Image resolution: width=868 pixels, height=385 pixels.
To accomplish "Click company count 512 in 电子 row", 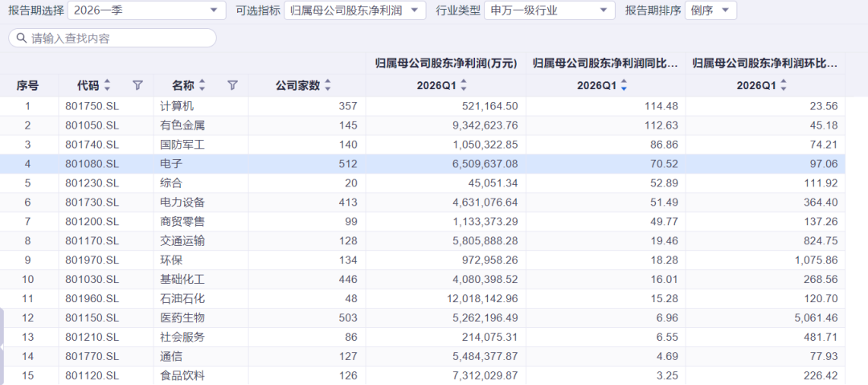I will pos(349,164).
